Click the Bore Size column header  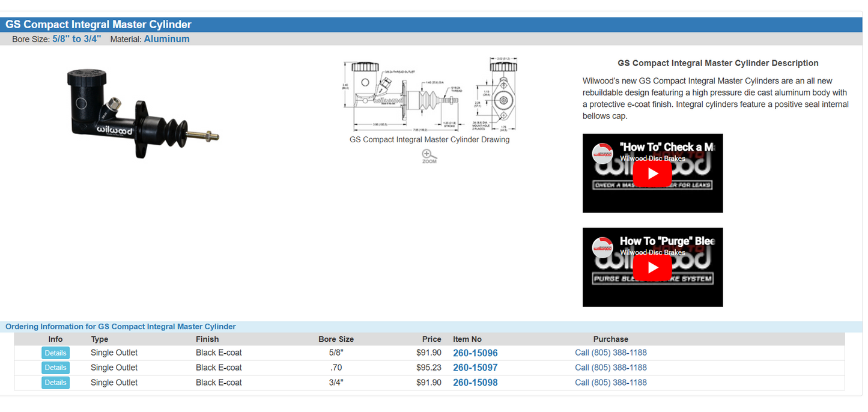pyautogui.click(x=336, y=339)
